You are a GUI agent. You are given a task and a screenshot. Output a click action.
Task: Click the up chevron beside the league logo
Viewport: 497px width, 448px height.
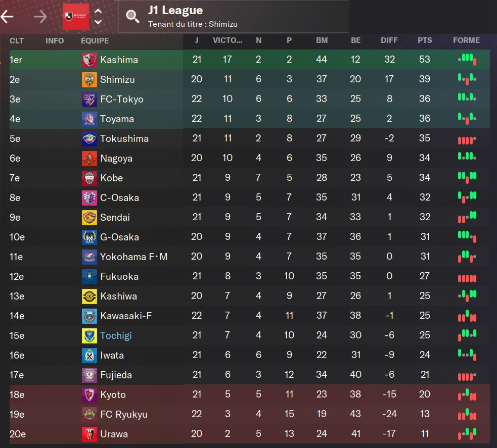coord(98,12)
